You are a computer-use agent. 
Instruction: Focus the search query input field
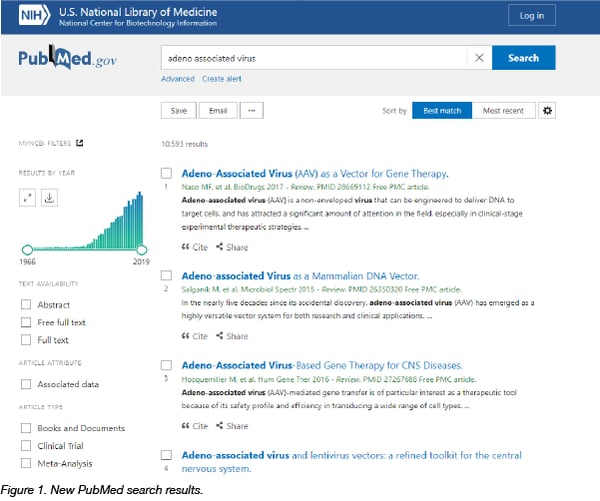tap(314, 58)
